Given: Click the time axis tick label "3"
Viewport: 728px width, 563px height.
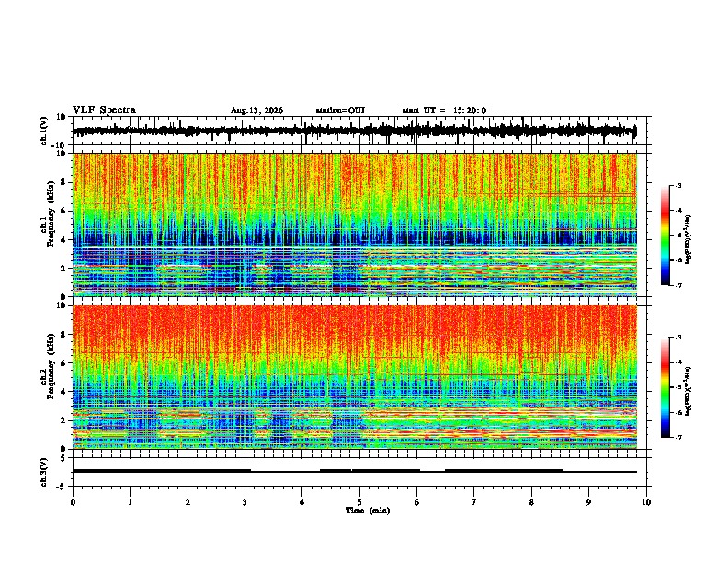Looking at the screenshot, I should (245, 502).
